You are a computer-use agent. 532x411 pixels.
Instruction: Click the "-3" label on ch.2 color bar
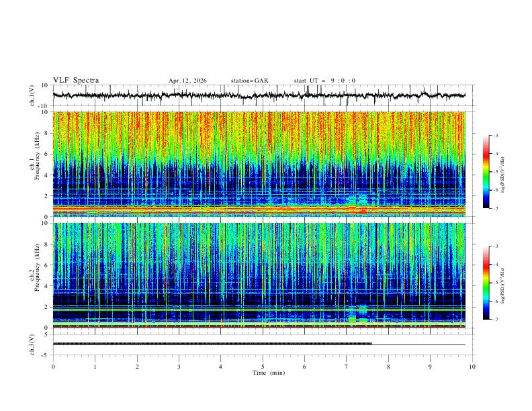click(495, 246)
